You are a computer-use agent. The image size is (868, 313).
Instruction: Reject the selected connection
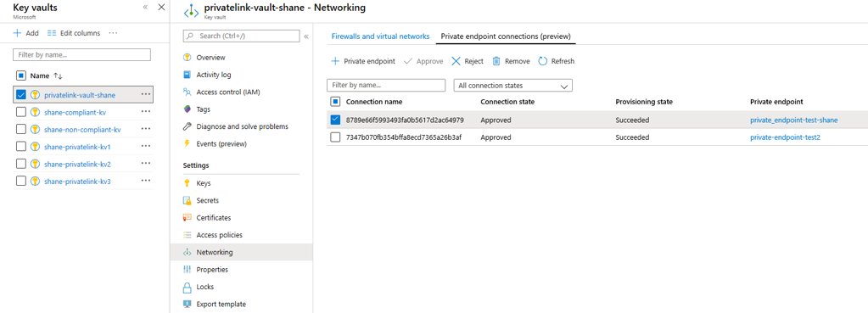(x=468, y=61)
